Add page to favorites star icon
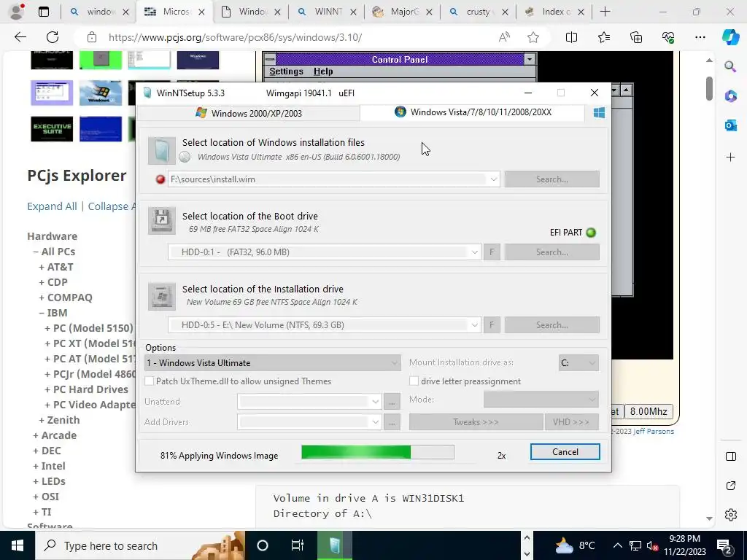This screenshot has width=747, height=560. coord(533,37)
